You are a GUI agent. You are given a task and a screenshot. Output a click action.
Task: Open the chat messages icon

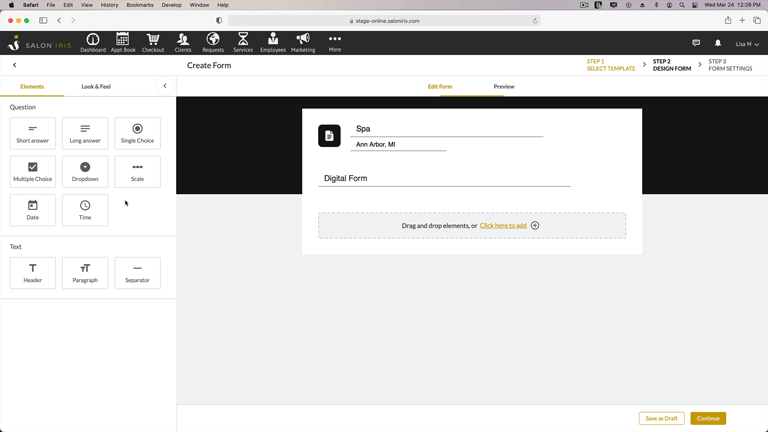pos(696,43)
